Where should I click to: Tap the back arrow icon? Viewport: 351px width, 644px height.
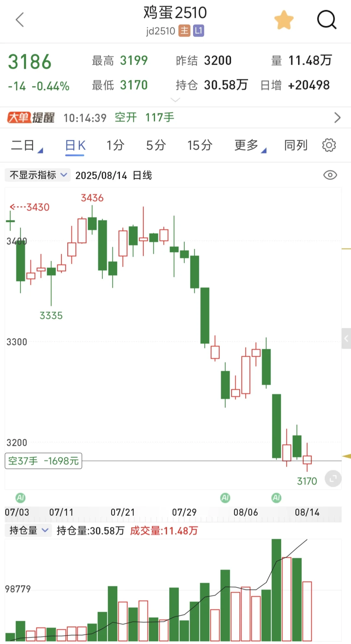[20, 20]
